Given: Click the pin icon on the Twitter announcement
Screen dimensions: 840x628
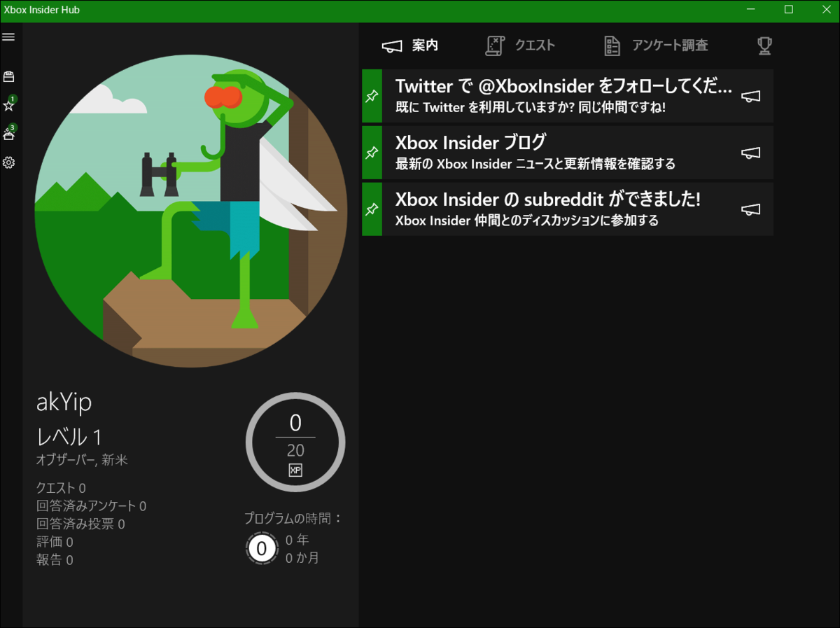Looking at the screenshot, I should click(372, 96).
